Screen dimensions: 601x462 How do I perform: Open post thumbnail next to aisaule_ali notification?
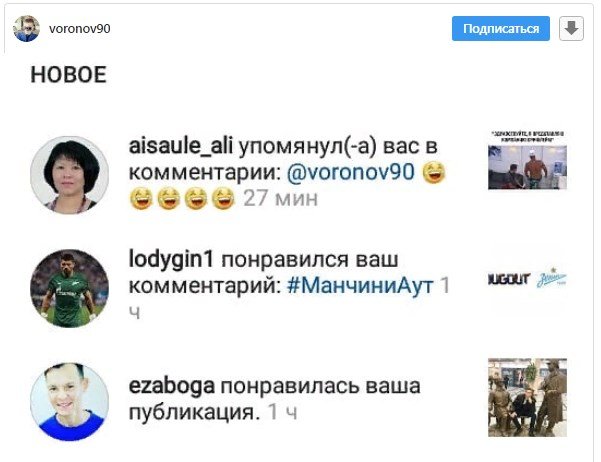527,160
